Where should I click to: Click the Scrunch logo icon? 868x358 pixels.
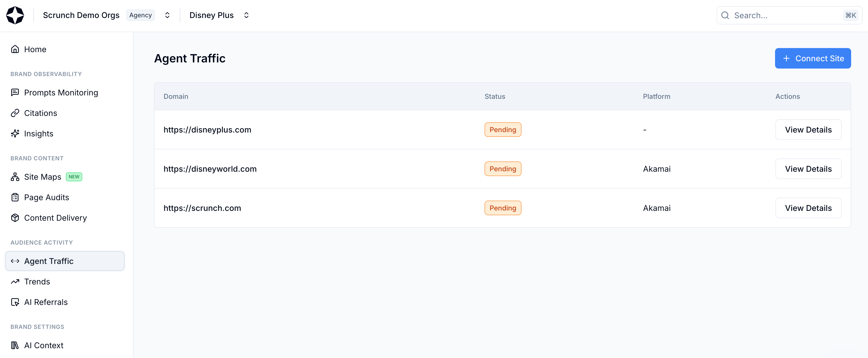tap(15, 15)
